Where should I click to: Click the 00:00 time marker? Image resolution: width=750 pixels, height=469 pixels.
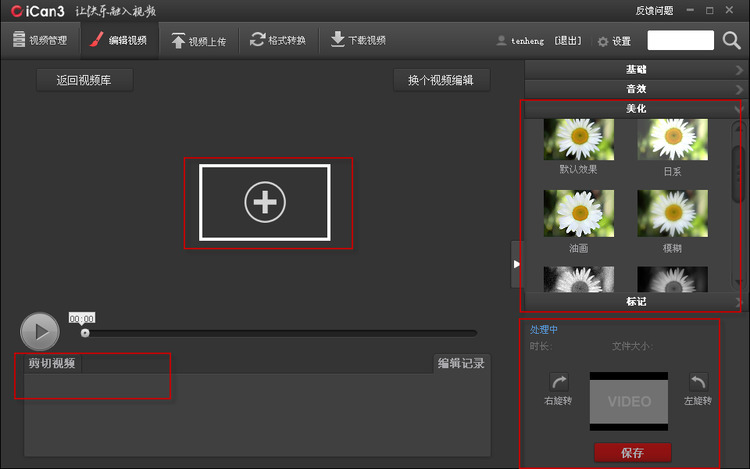(82, 318)
